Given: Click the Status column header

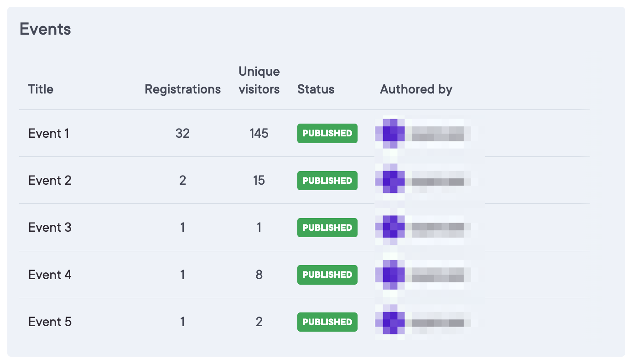Looking at the screenshot, I should click(x=316, y=89).
